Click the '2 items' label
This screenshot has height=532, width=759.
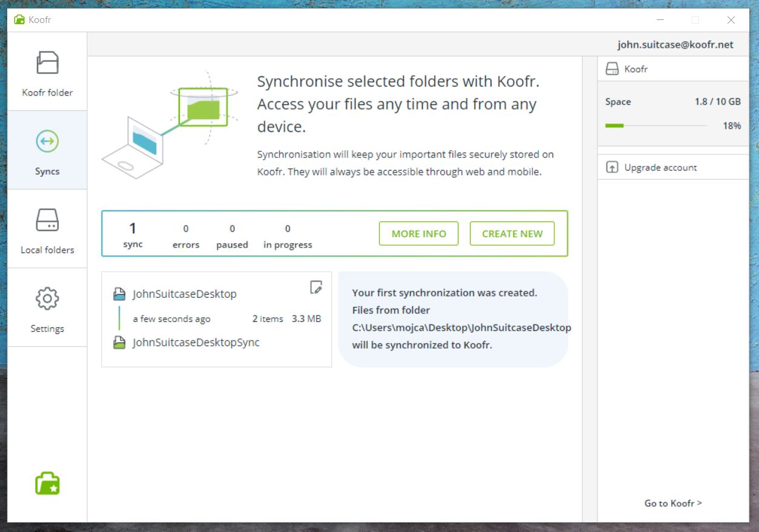pos(268,319)
